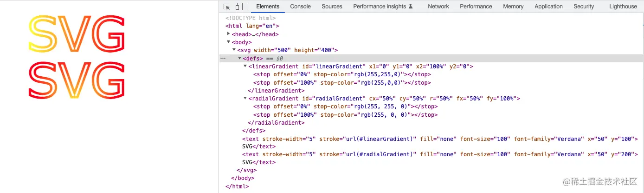Select radial stop offset 100% rgb(255, 0, 0)
The width and height of the screenshot is (644, 193).
point(345,115)
